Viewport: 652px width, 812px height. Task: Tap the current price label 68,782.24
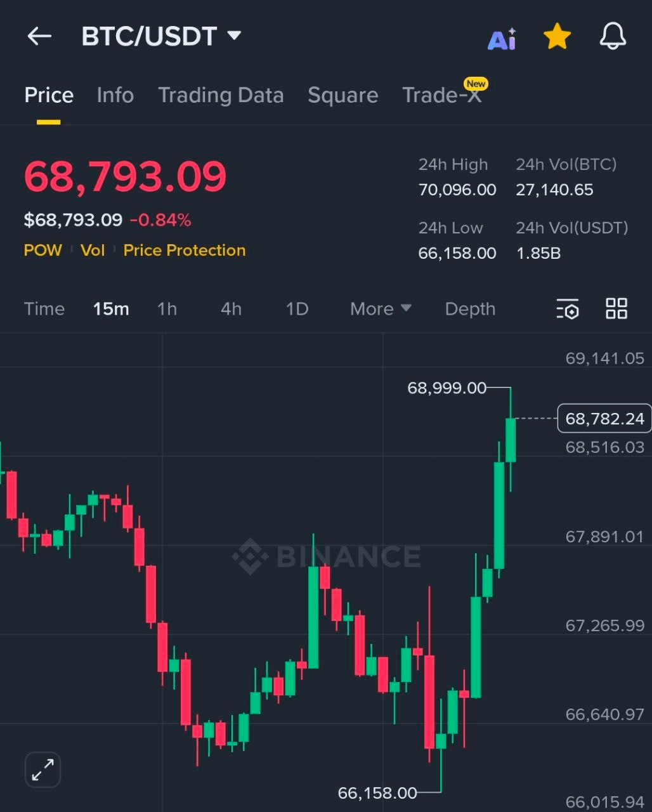(604, 419)
